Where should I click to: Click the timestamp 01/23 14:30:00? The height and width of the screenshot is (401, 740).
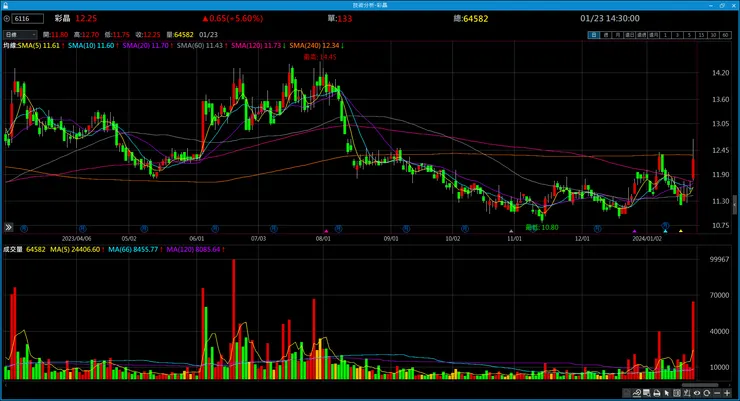pyautogui.click(x=610, y=18)
